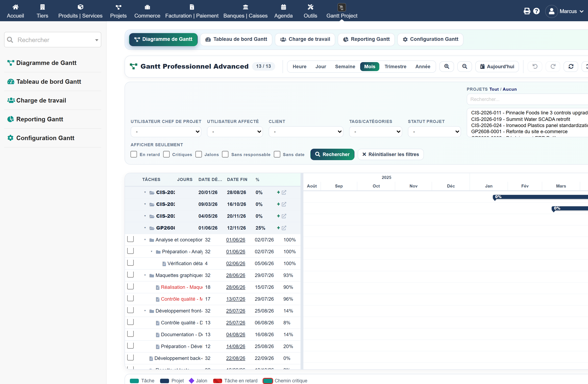
Task: Click the 0% project bar starting in March
Action: click(570, 208)
